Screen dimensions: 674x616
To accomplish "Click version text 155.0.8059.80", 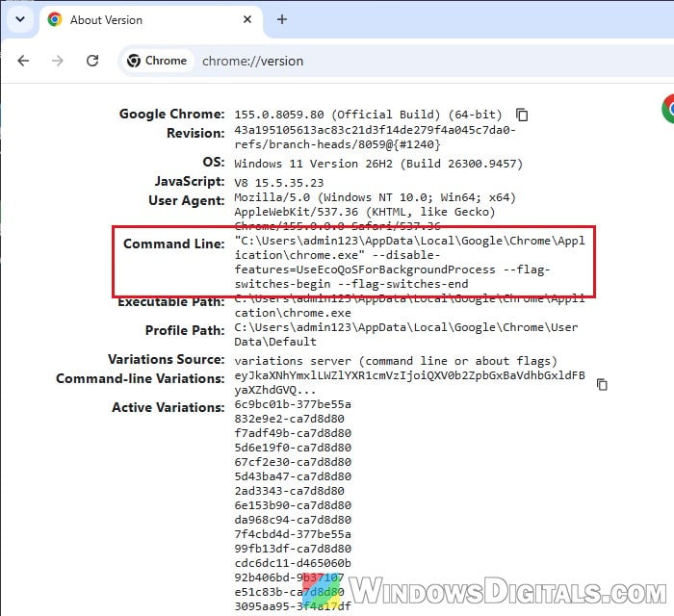I will (x=279, y=115).
